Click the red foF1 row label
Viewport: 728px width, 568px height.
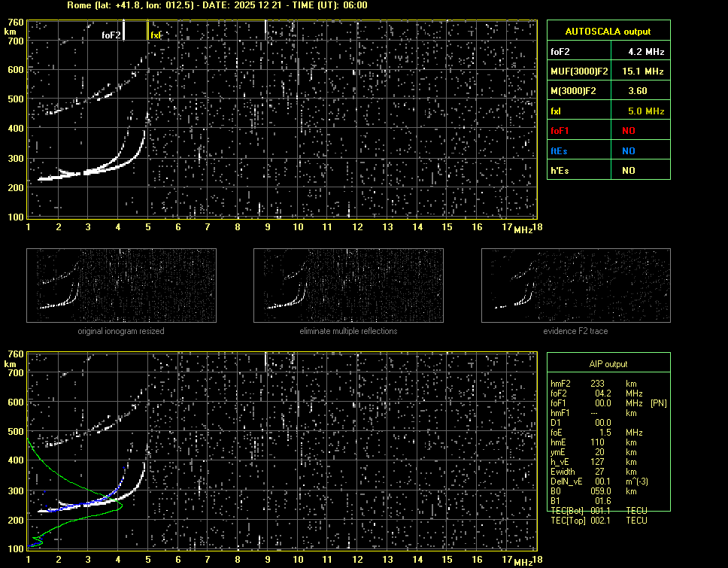561,131
